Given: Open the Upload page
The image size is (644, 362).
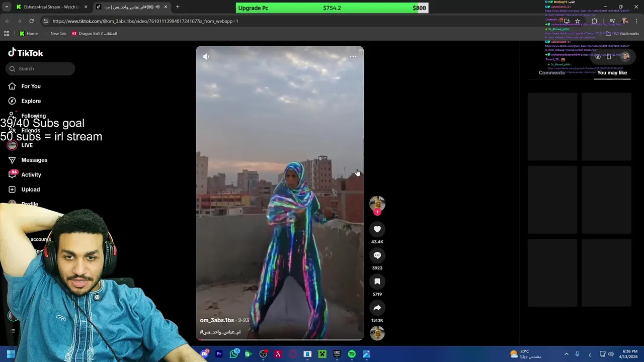Looking at the screenshot, I should [x=30, y=190].
